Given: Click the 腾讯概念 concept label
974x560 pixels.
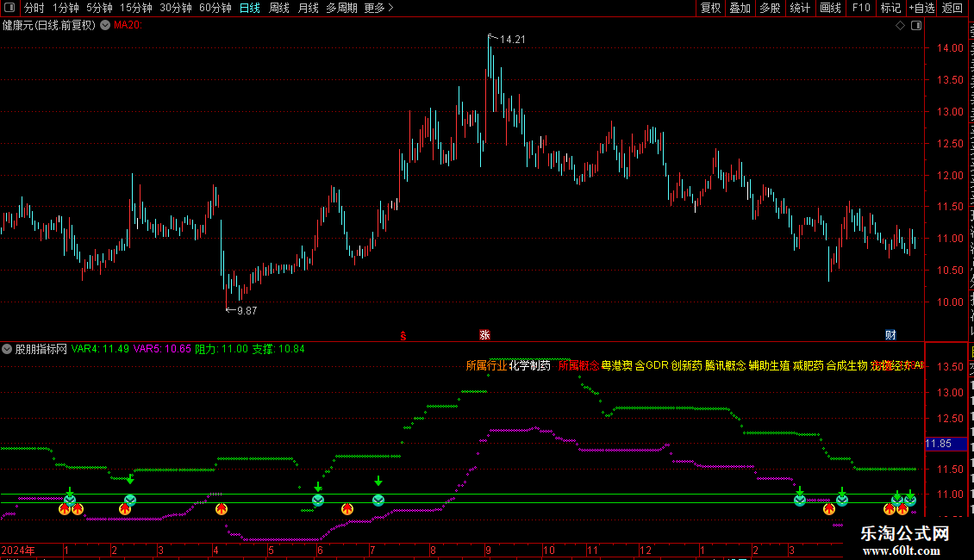Looking at the screenshot, I should pos(726,365).
